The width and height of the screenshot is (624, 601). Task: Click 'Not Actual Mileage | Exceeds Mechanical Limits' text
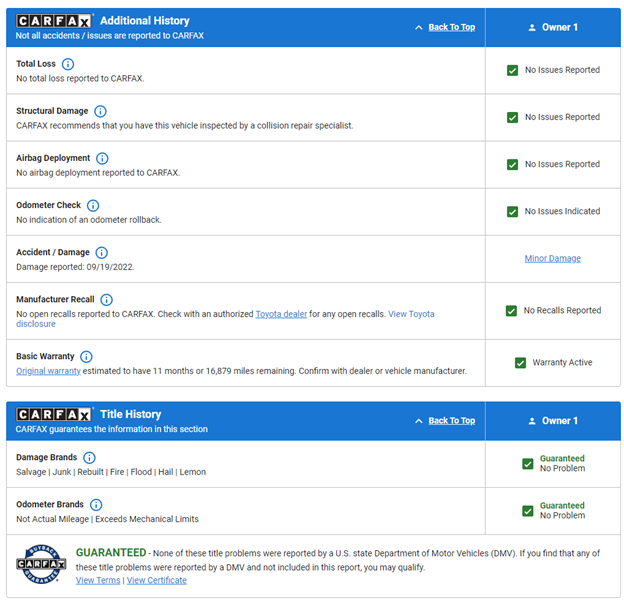pyautogui.click(x=107, y=519)
